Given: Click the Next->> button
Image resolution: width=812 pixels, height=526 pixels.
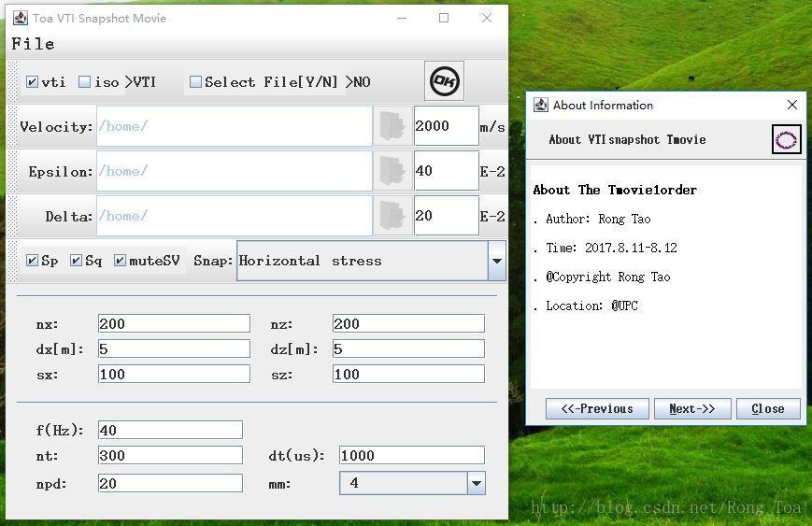Looking at the screenshot, I should (x=692, y=409).
